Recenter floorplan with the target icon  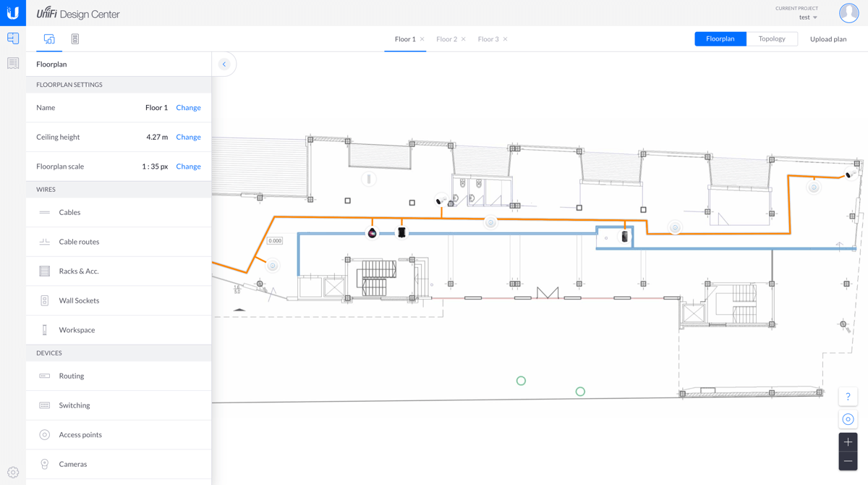(x=848, y=419)
